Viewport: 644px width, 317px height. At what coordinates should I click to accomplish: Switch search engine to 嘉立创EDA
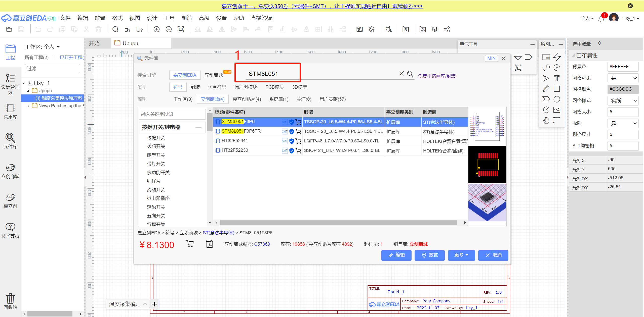pos(185,75)
